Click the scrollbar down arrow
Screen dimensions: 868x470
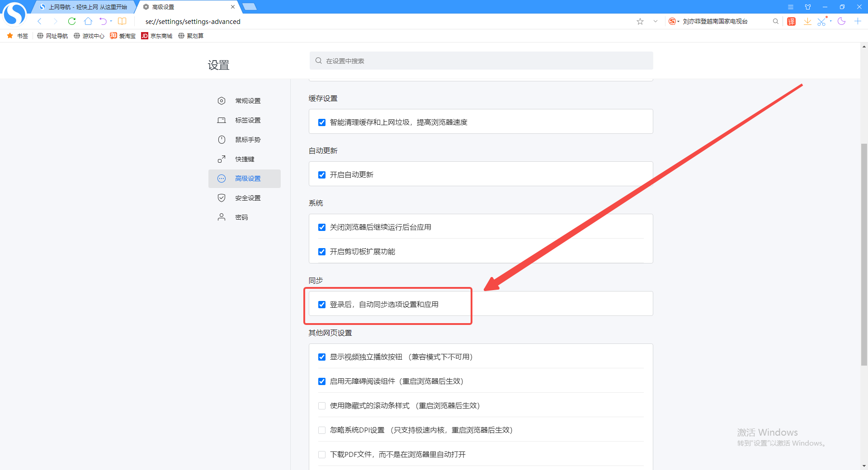pyautogui.click(x=864, y=466)
